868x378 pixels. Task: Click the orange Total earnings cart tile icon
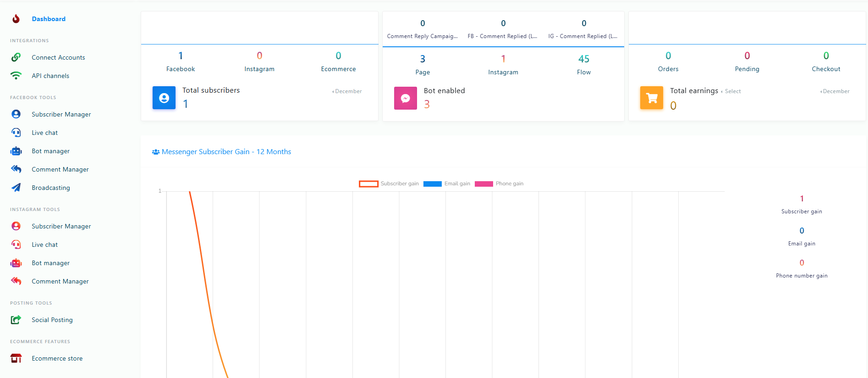652,98
